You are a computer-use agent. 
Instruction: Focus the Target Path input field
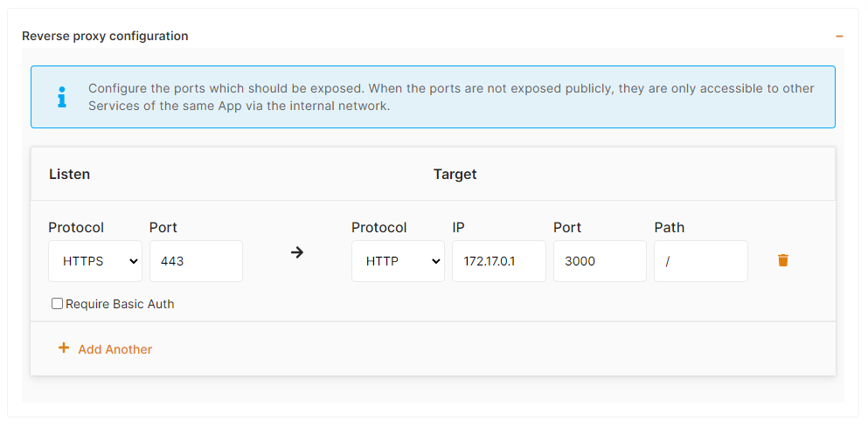[700, 261]
